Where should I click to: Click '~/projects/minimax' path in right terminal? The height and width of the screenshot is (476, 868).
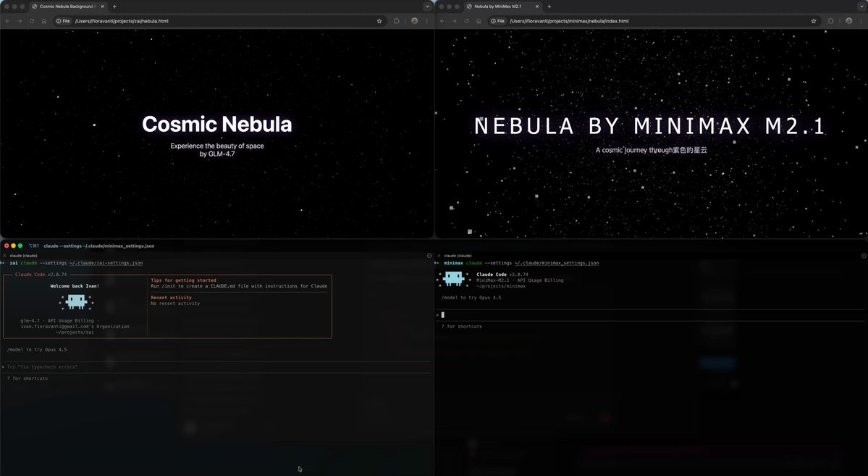(x=501, y=286)
